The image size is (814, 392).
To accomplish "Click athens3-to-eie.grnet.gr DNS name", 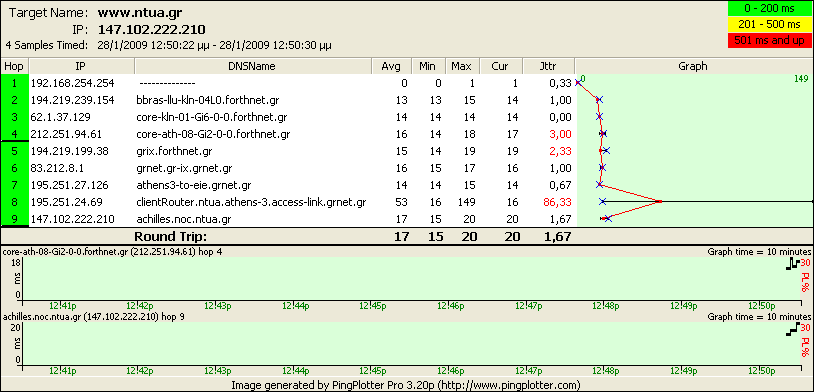I will pos(194,185).
